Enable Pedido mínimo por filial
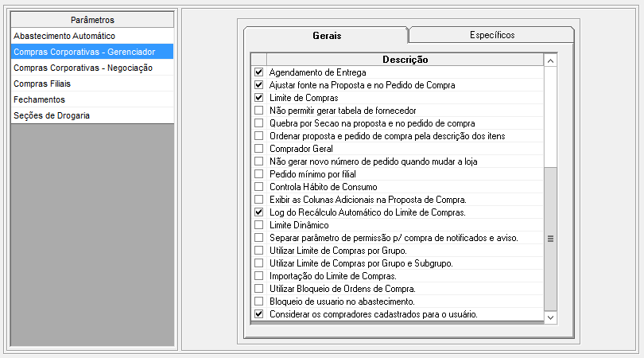This screenshot has height=358, width=644. click(258, 174)
